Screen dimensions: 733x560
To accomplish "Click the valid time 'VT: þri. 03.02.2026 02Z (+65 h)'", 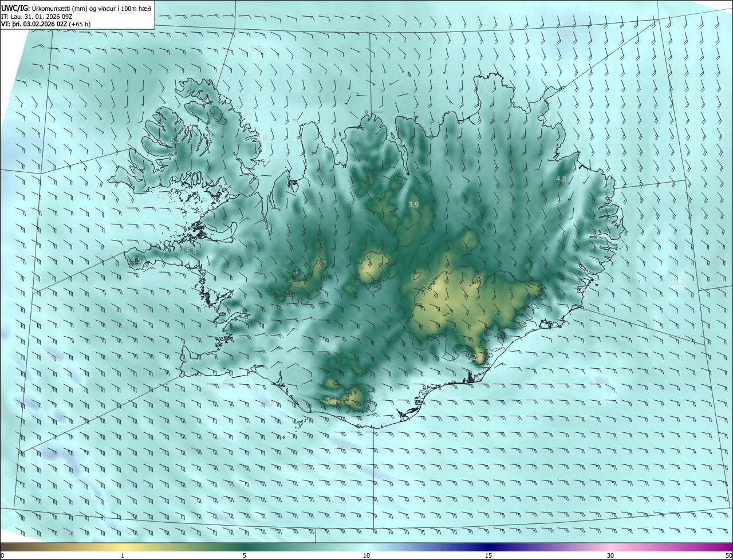I will point(45,24).
